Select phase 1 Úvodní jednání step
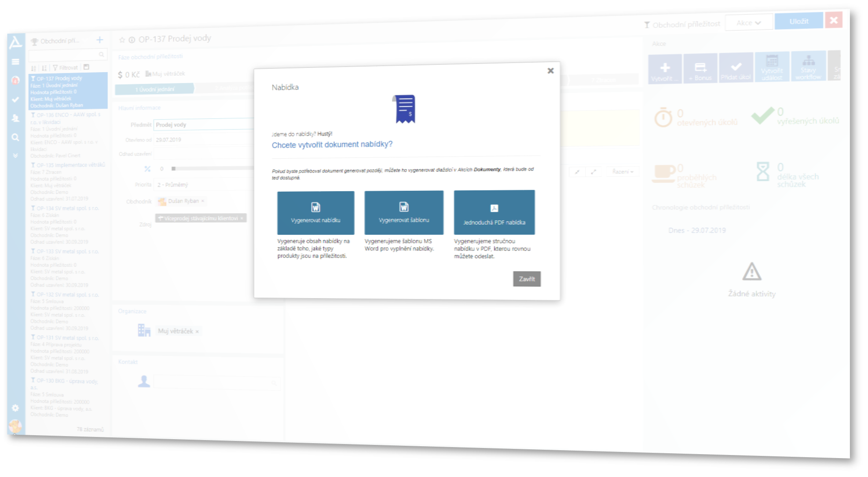 coord(154,89)
